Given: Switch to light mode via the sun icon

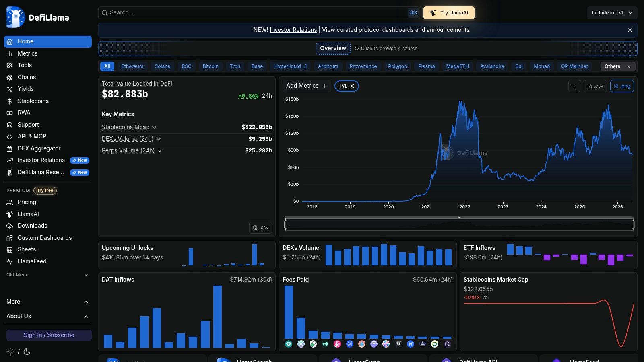Looking at the screenshot, I should 10,352.
